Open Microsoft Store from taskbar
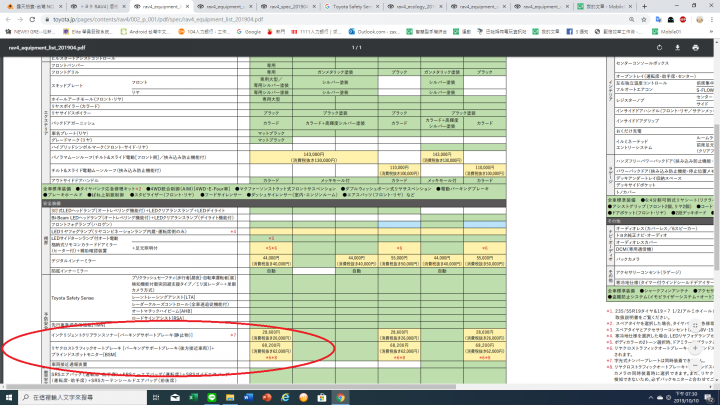The image size is (720, 405). point(322,397)
